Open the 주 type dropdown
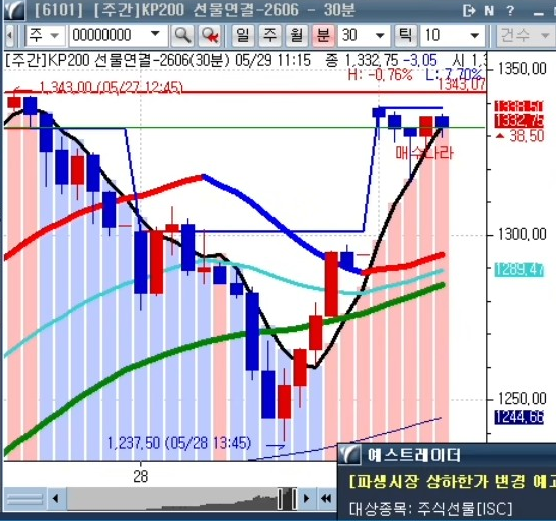 (45, 35)
